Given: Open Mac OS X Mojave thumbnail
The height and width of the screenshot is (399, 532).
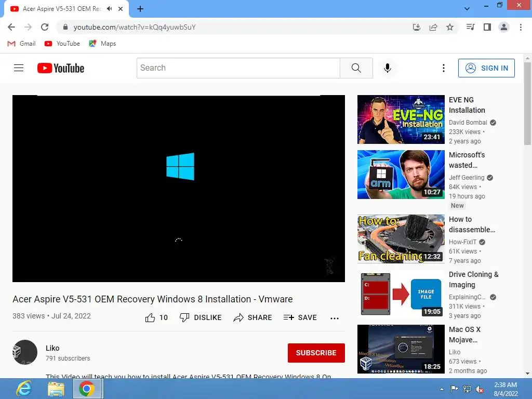Looking at the screenshot, I should point(401,349).
